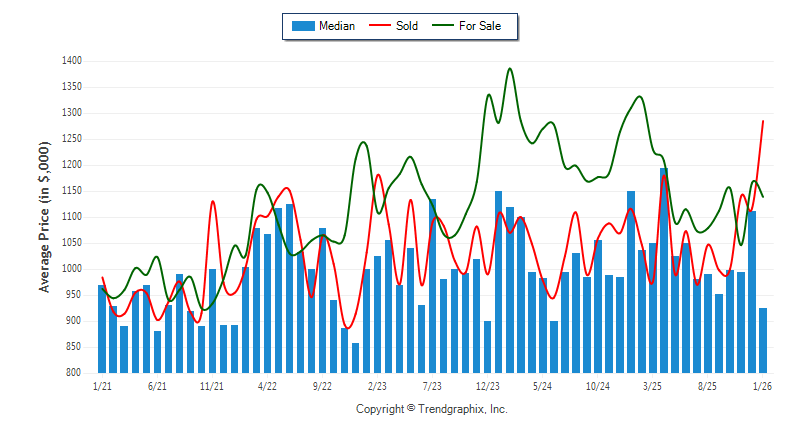
Task: Click the red Sold line's final endpoint
Action: (x=763, y=121)
